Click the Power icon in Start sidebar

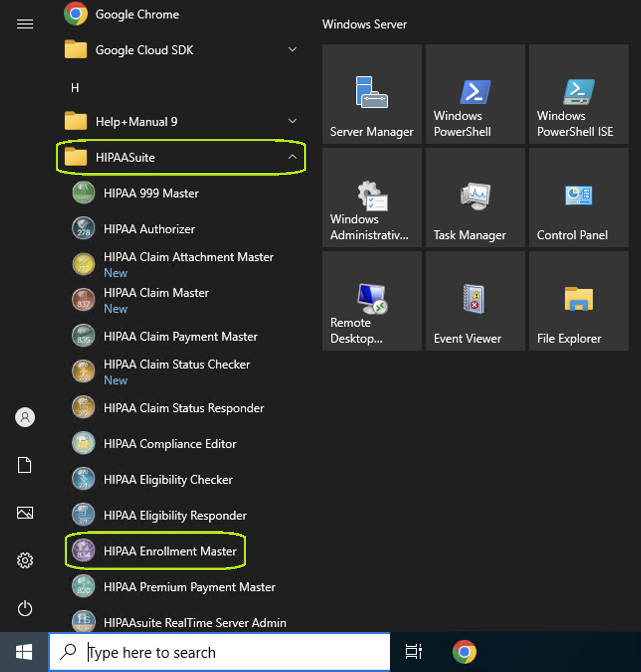[x=25, y=608]
